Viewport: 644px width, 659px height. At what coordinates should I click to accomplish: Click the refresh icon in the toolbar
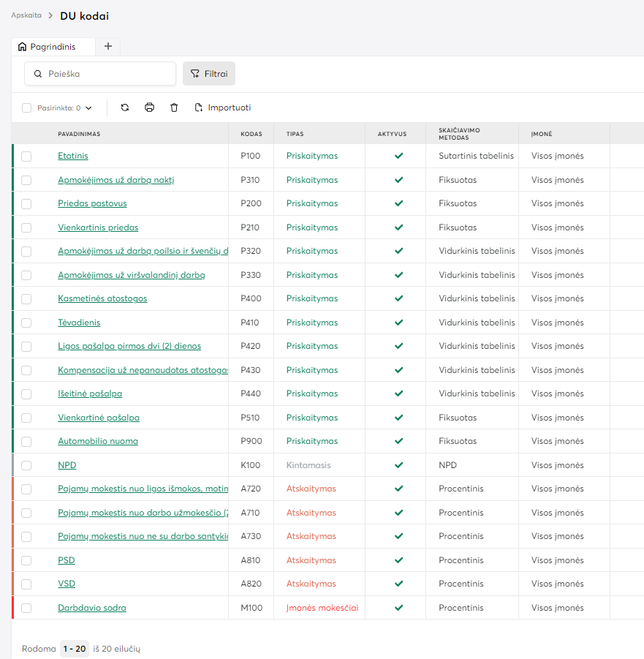125,108
